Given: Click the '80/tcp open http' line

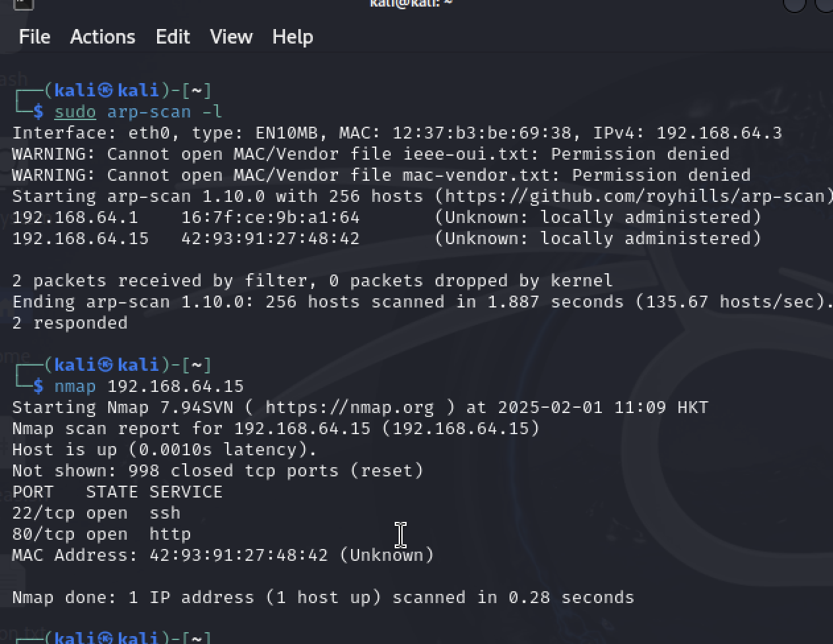Looking at the screenshot, I should pos(102,534).
